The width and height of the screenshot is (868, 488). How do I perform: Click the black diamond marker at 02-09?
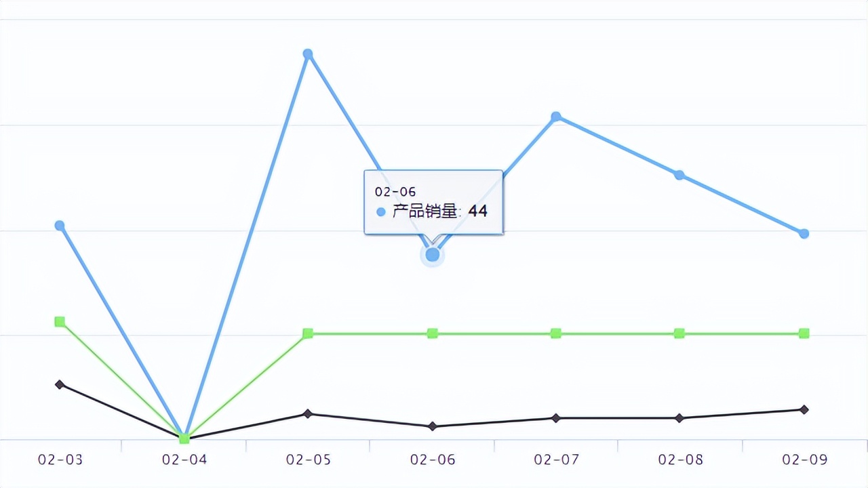point(804,409)
